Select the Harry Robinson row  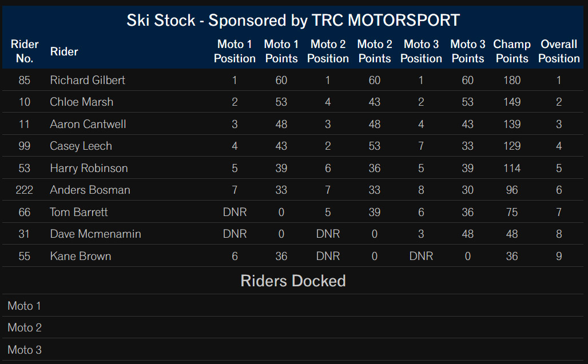click(x=293, y=168)
